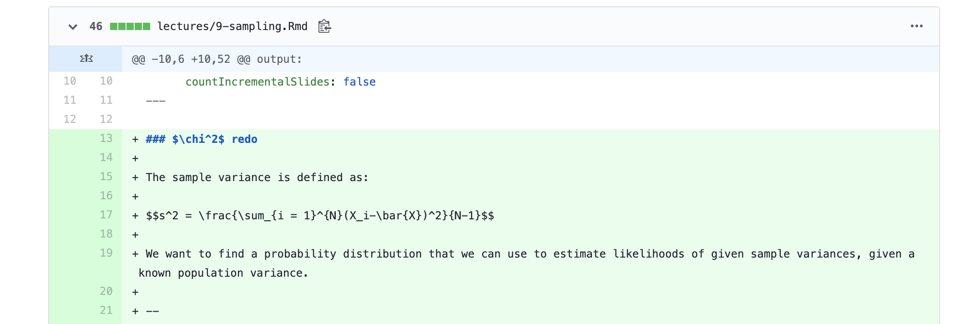
Task: Click "The sample variance is defined as:" line
Action: [x=257, y=177]
